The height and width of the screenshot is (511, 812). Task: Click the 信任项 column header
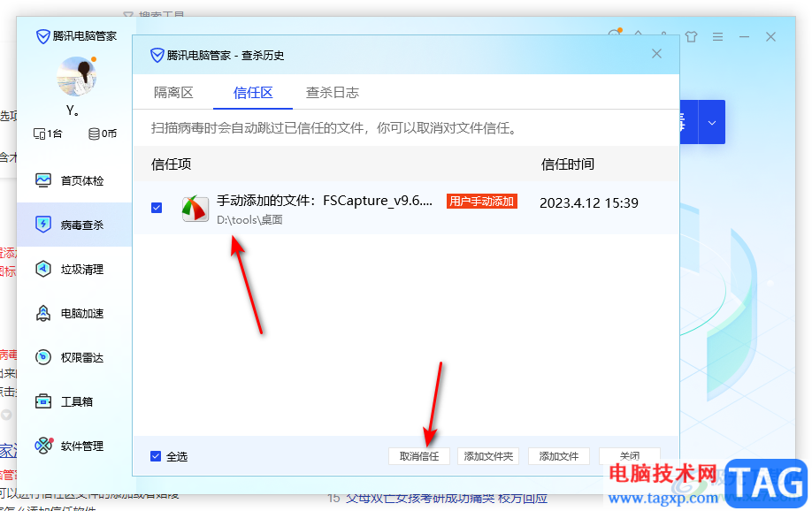[172, 164]
